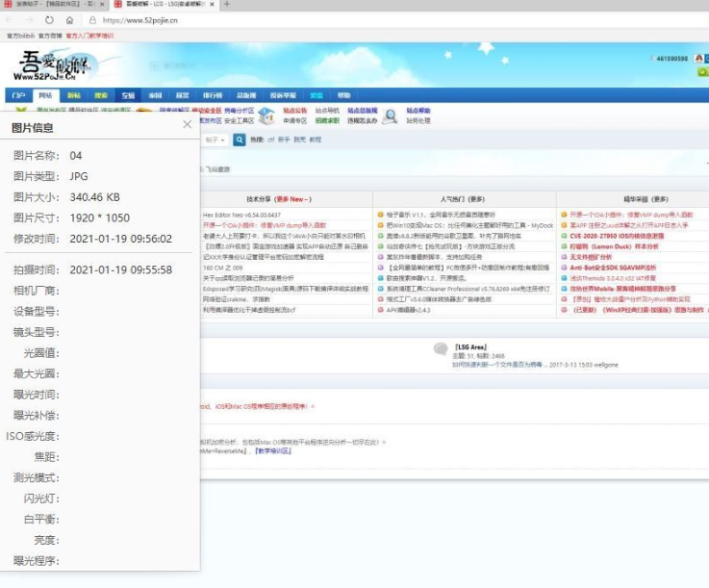Reload the current page
Image resolution: width=709 pixels, height=588 pixels.
tap(49, 20)
